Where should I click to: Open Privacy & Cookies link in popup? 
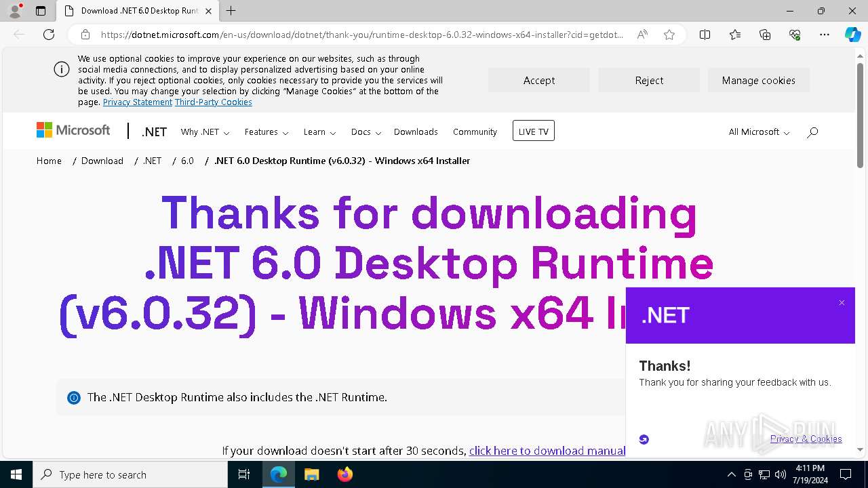(x=806, y=439)
